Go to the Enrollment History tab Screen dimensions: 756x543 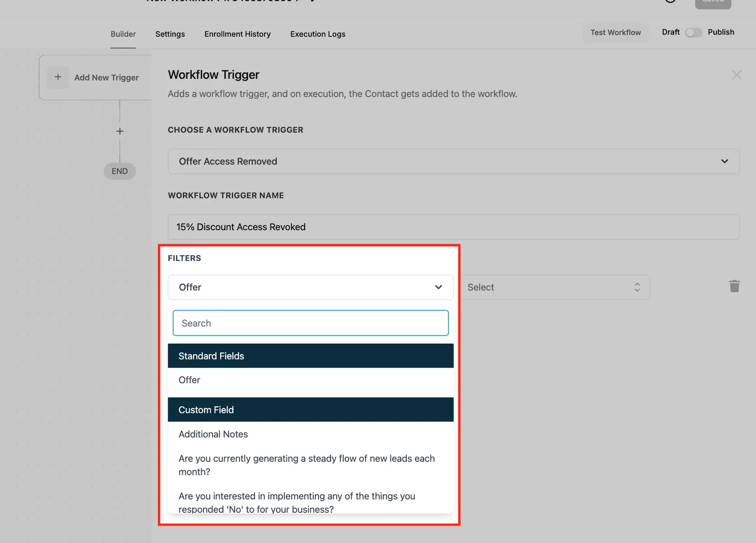coord(238,34)
